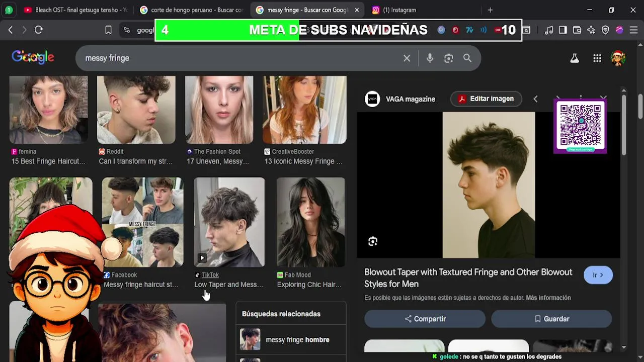Open Facebook Messy fringe haircut collage thumbnail
This screenshot has width=644, height=362.
pyautogui.click(x=142, y=222)
